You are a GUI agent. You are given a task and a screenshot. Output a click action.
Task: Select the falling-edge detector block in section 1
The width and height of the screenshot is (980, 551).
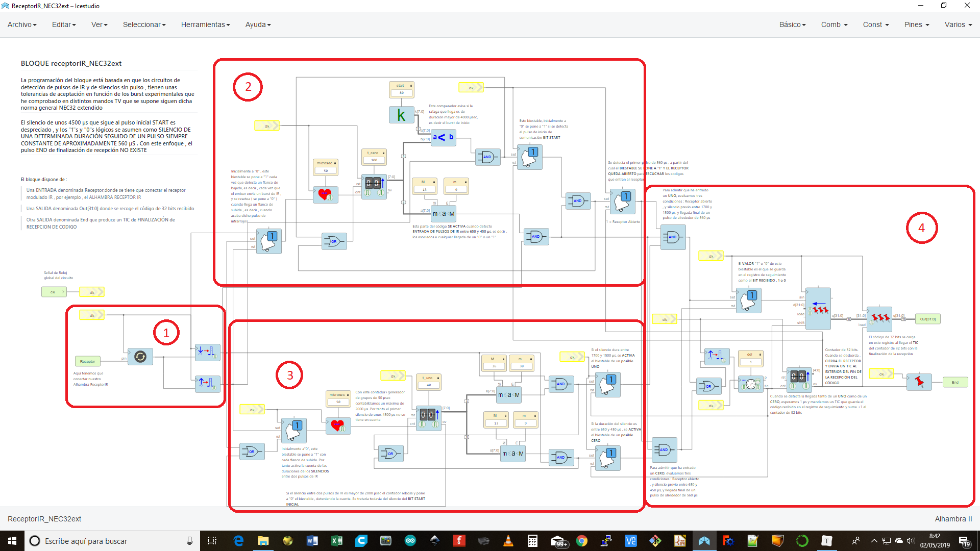coord(207,352)
